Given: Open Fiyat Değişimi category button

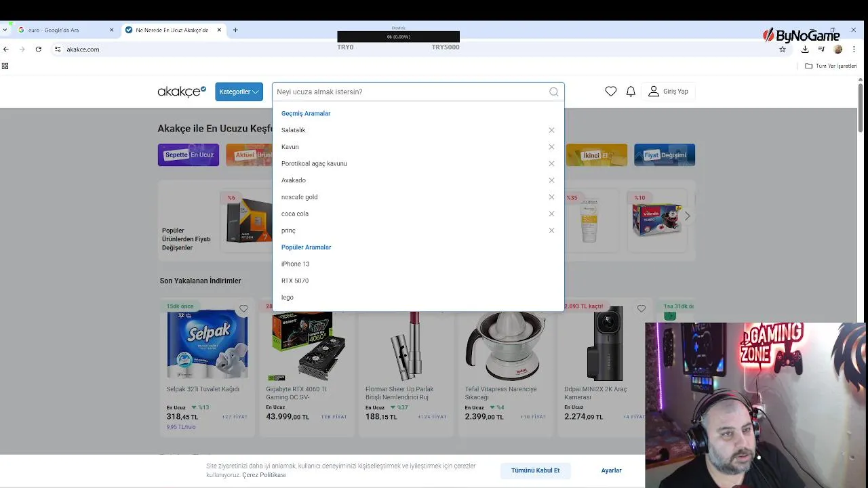Looking at the screenshot, I should click(x=665, y=155).
